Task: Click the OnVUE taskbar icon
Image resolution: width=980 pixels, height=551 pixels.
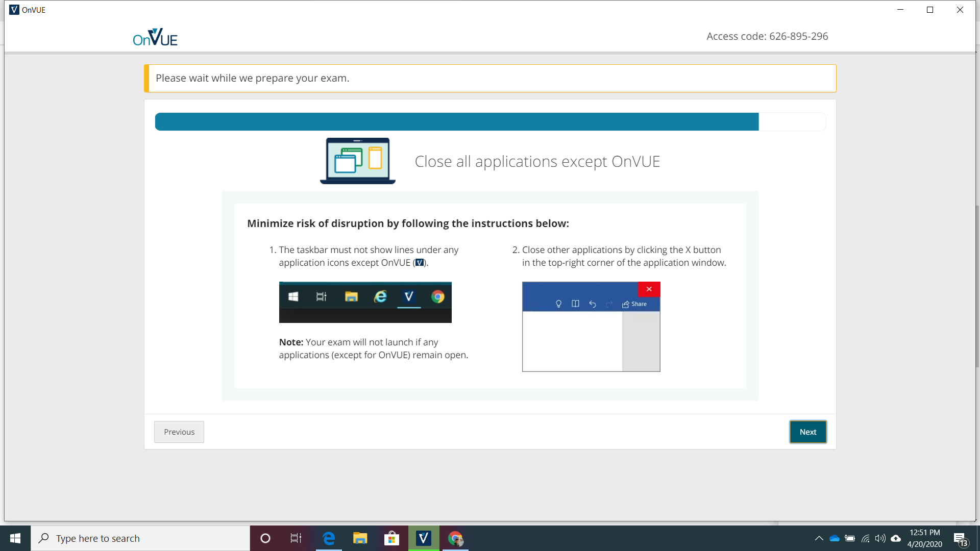Action: (x=424, y=538)
